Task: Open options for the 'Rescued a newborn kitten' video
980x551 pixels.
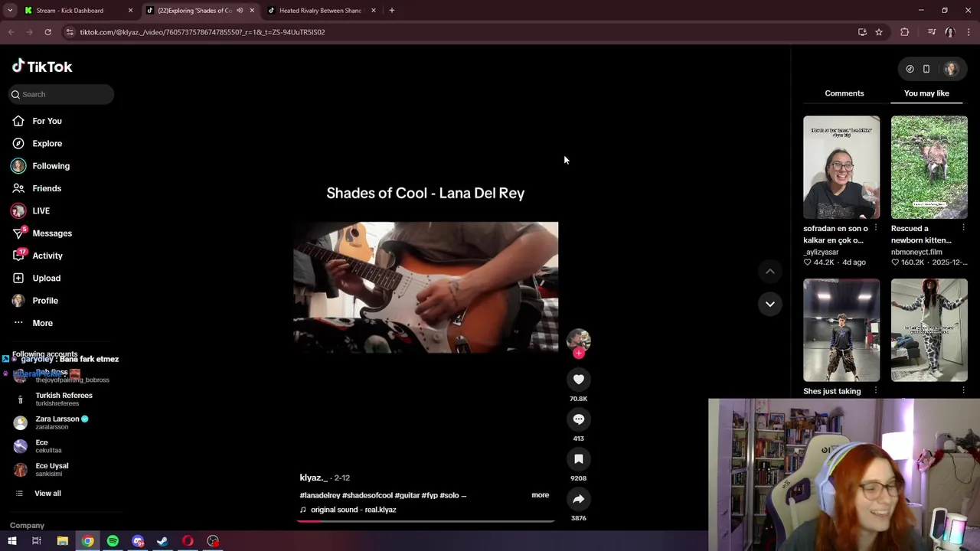Action: pyautogui.click(x=963, y=228)
